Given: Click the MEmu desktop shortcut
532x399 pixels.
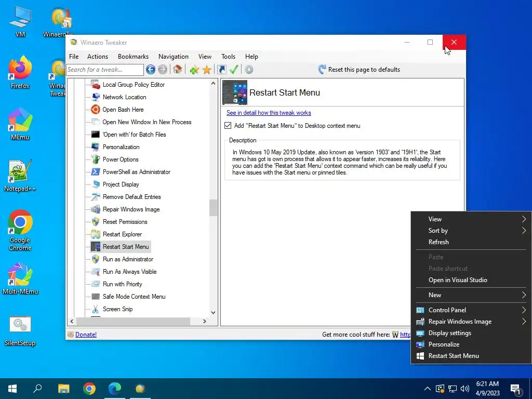Looking at the screenshot, I should point(20,124).
